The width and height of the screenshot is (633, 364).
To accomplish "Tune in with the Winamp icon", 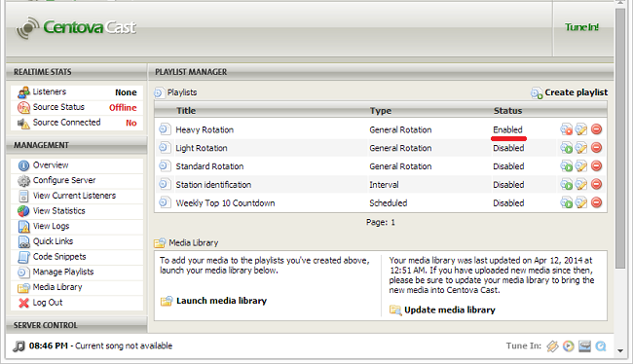I will [x=552, y=346].
